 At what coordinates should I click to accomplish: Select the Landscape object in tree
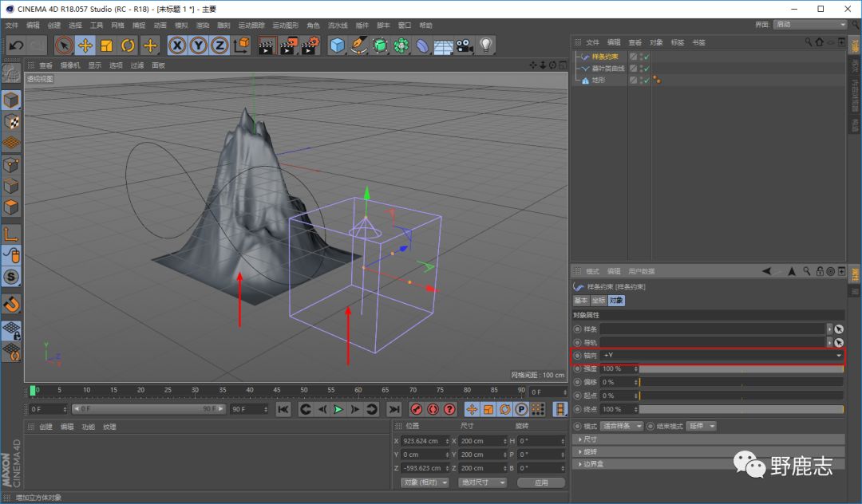pyautogui.click(x=598, y=81)
